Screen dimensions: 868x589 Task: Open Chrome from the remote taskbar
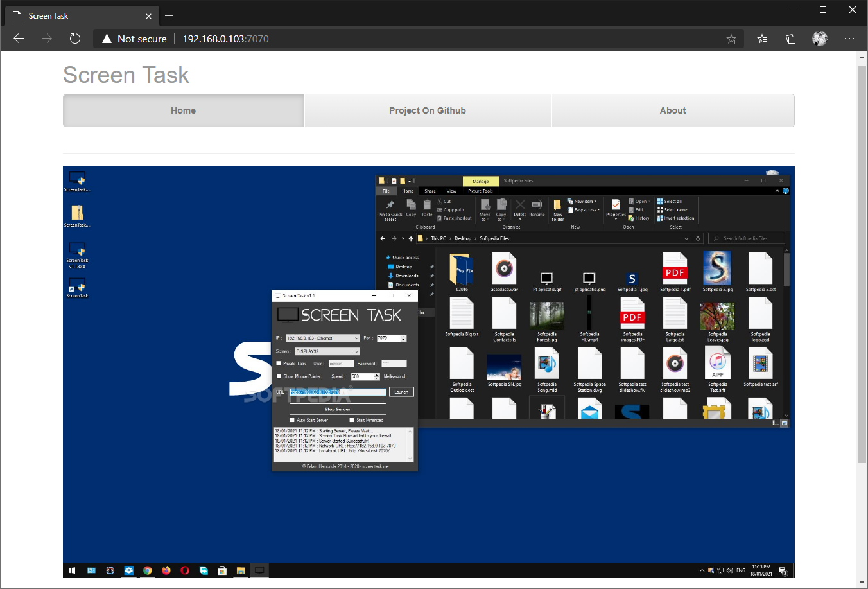pos(148,570)
